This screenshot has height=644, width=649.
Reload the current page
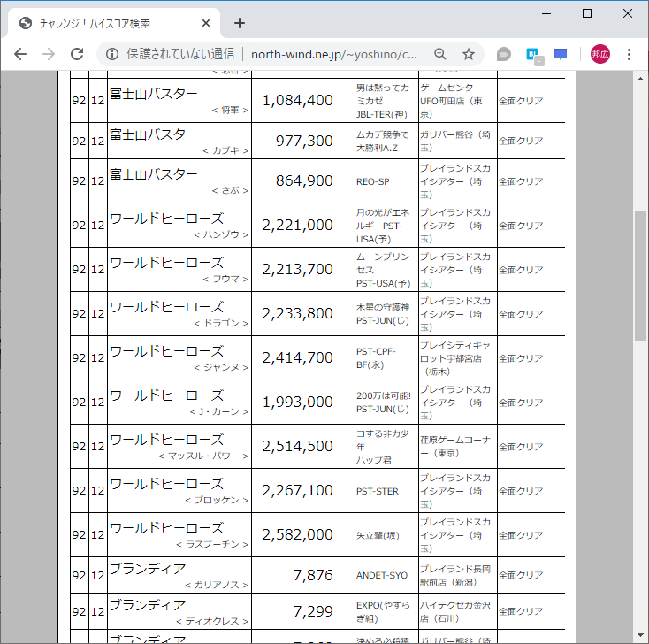[x=77, y=54]
